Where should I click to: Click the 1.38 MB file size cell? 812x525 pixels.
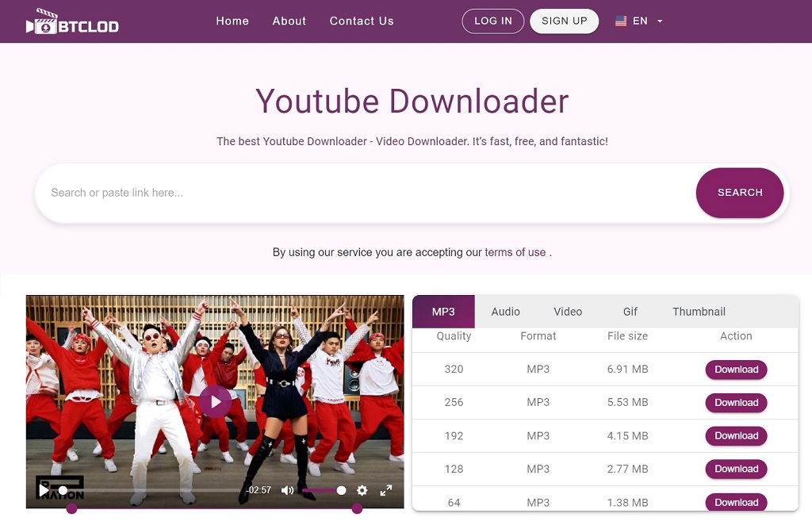[x=628, y=502]
